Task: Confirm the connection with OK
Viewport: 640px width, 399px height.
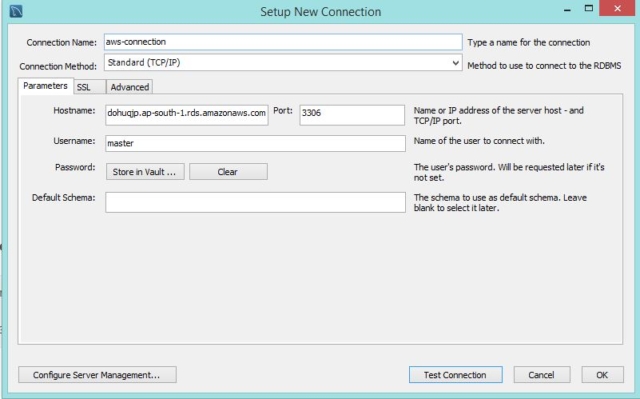Action: [602, 375]
